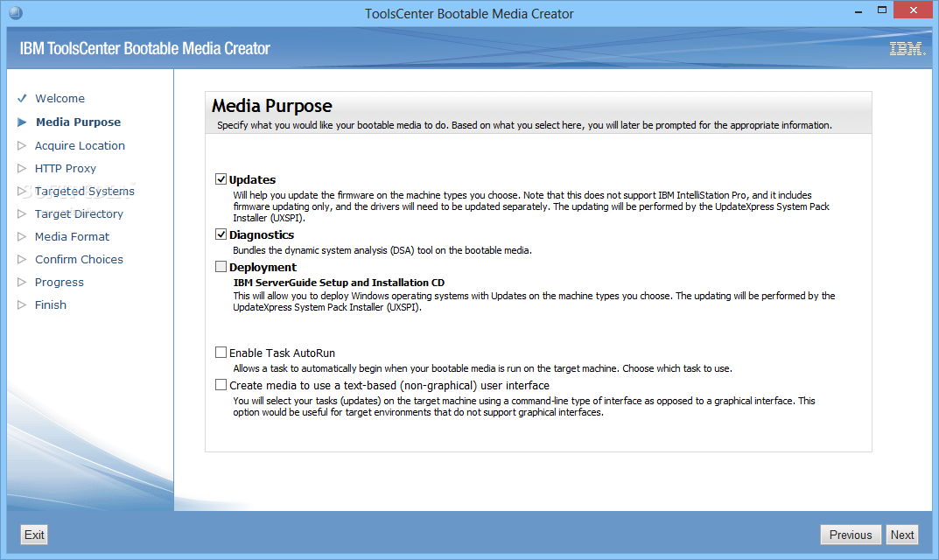Click the arrow icon beside Media Format
The width and height of the screenshot is (939, 560).
22,236
